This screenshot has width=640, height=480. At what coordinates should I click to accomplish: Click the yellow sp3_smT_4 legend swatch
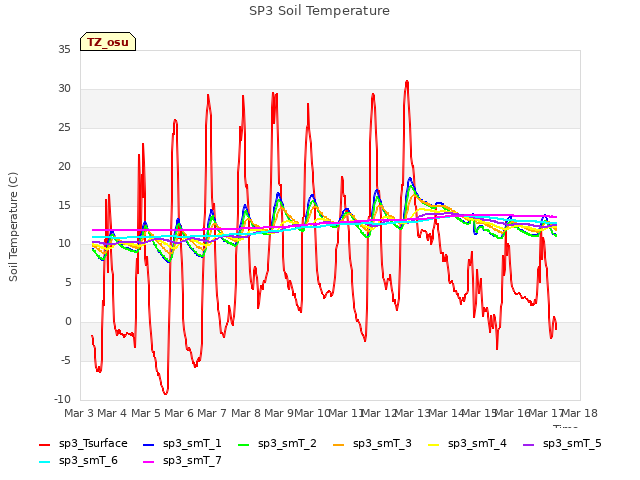(x=433, y=444)
